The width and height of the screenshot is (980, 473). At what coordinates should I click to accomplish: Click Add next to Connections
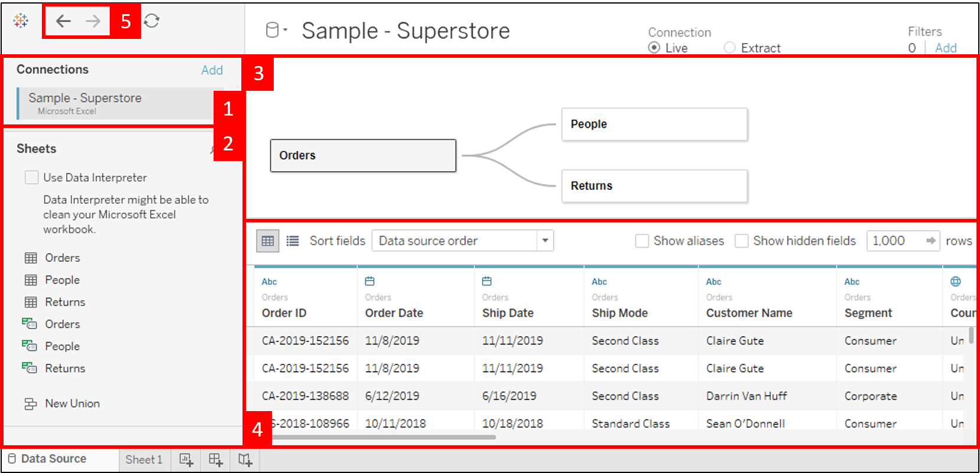point(212,70)
